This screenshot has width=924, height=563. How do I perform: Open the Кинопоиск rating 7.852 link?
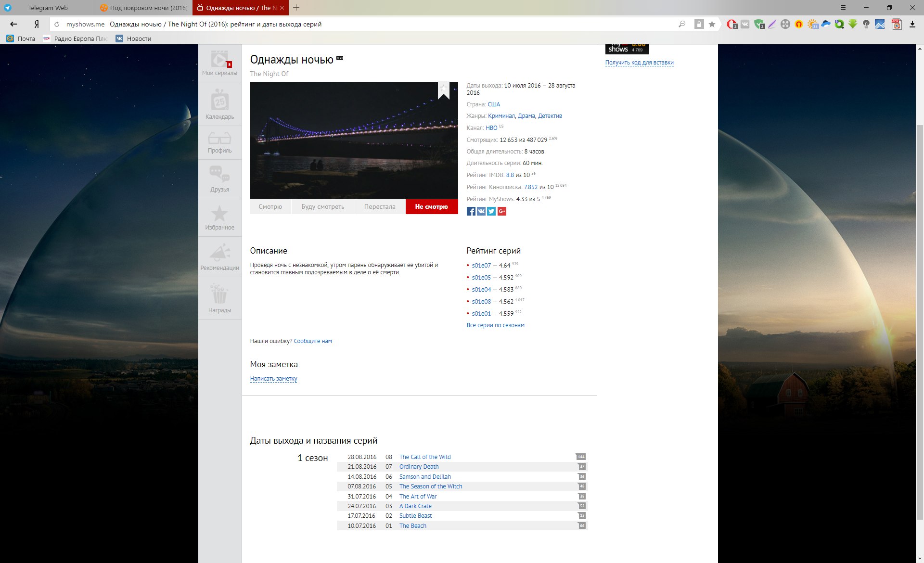pyautogui.click(x=531, y=187)
